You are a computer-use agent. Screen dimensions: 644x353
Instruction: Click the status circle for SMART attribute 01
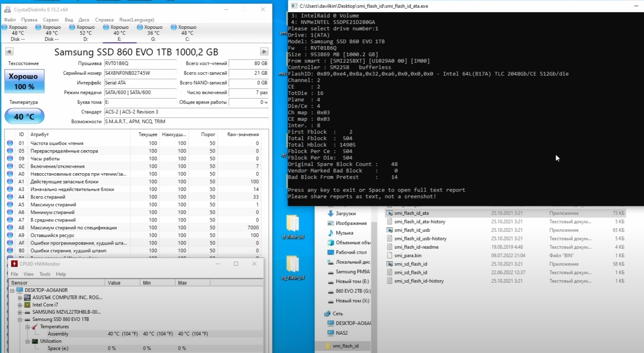click(x=10, y=143)
